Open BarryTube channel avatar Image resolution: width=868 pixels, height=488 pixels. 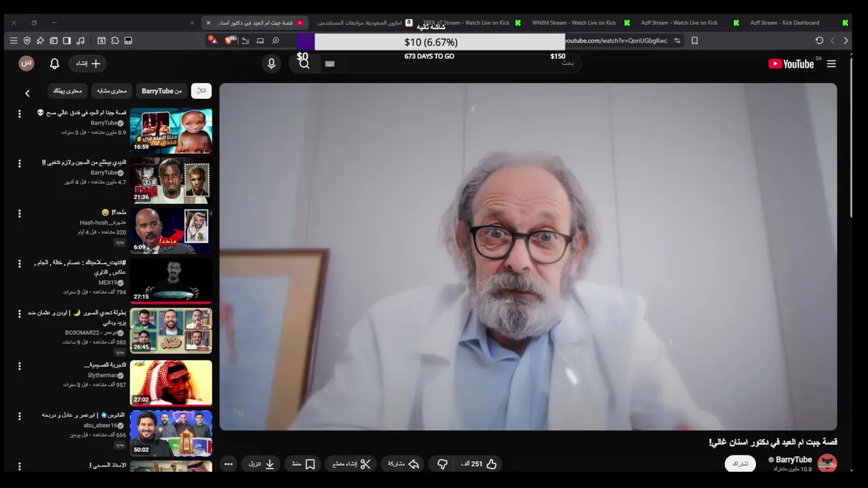[x=827, y=464]
